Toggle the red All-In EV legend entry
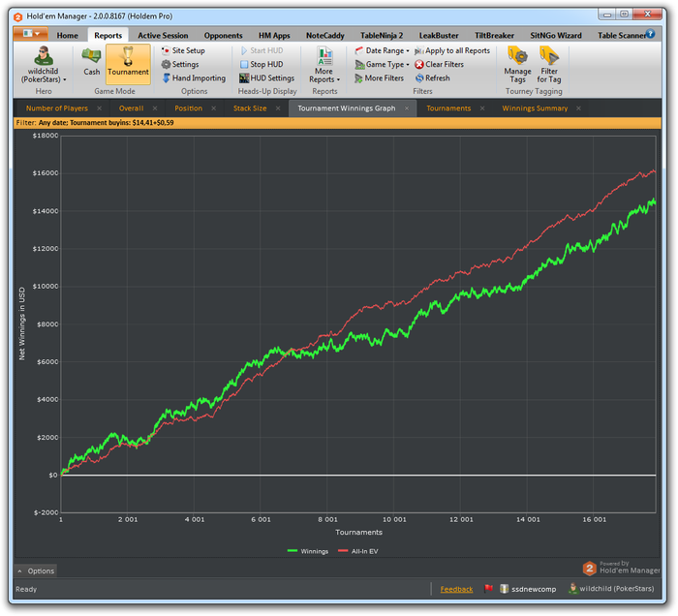This screenshot has height=616, width=678. [x=358, y=551]
